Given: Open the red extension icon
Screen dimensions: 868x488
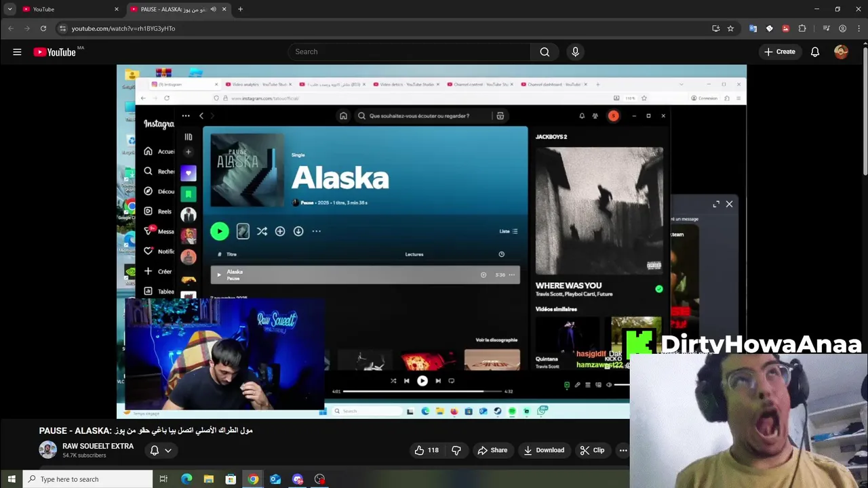Looking at the screenshot, I should [785, 28].
